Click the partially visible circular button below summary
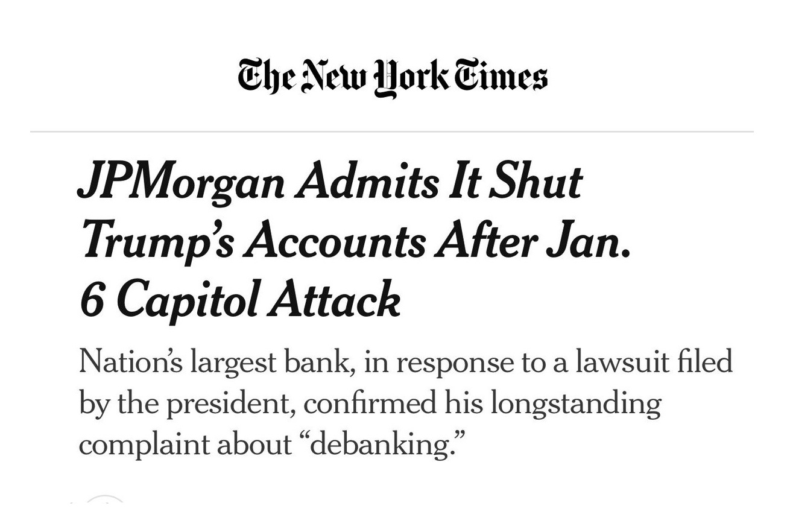 [x=105, y=499]
